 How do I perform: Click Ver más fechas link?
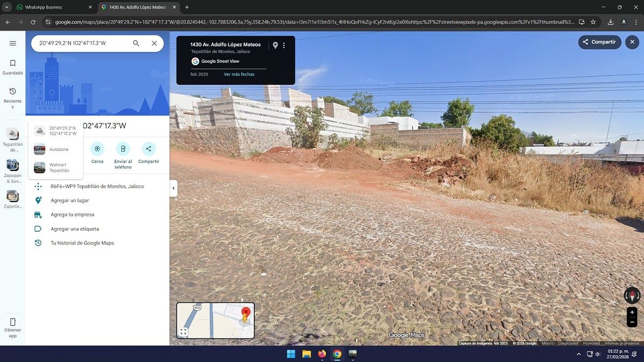[239, 74]
